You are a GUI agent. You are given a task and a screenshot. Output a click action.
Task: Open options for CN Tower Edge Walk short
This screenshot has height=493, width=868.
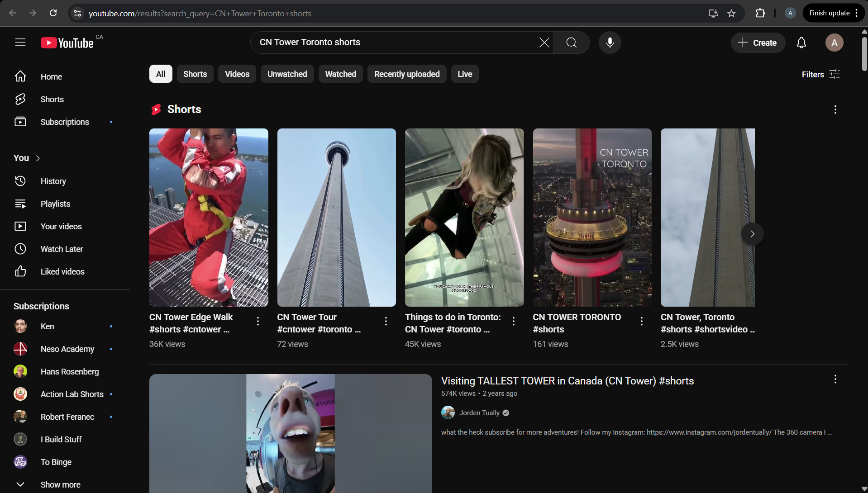(x=258, y=321)
